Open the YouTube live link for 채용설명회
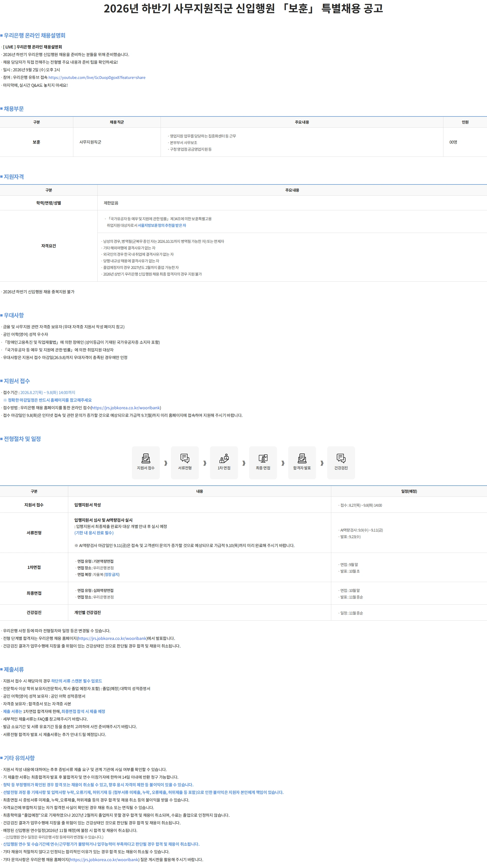The height and width of the screenshot is (868, 487). [97, 77]
